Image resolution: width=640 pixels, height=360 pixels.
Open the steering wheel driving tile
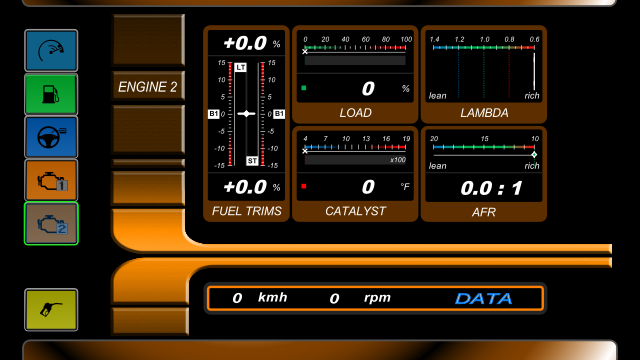click(51, 137)
